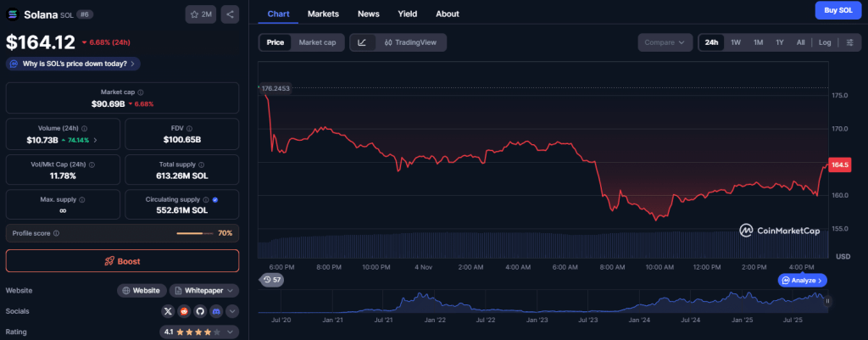Switch chart to Market cap view
The height and width of the screenshot is (340, 868).
[x=316, y=42]
